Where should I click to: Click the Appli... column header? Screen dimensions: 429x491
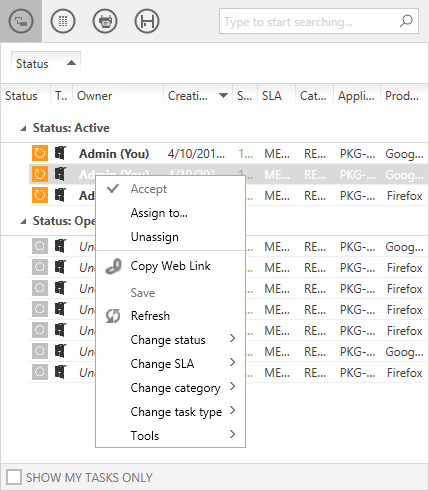click(x=356, y=96)
